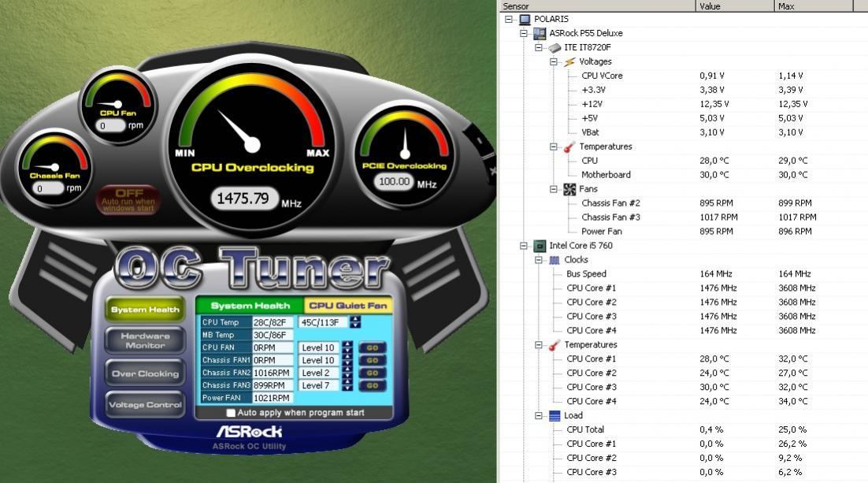This screenshot has width=868, height=483.
Task: Collapse the Voltages group
Action: click(x=554, y=62)
